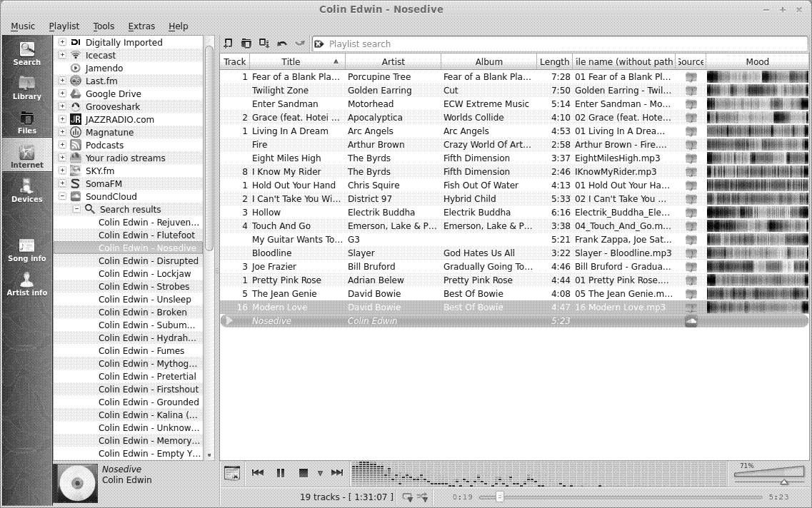Expand the Google Drive node
Image resolution: width=812 pixels, height=508 pixels.
tap(62, 93)
